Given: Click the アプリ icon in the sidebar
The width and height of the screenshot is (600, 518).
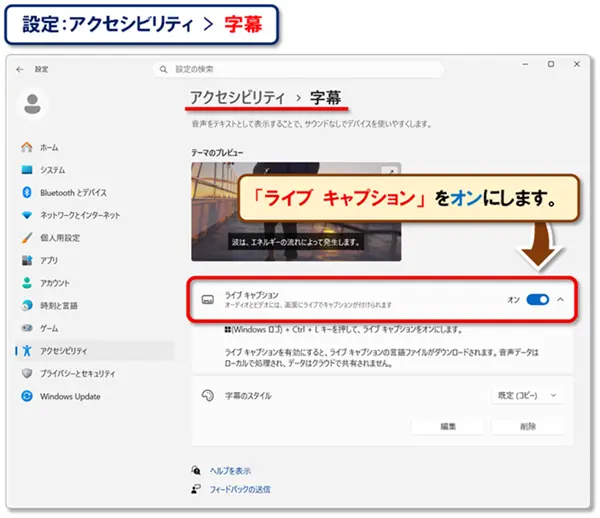Looking at the screenshot, I should click(x=27, y=260).
